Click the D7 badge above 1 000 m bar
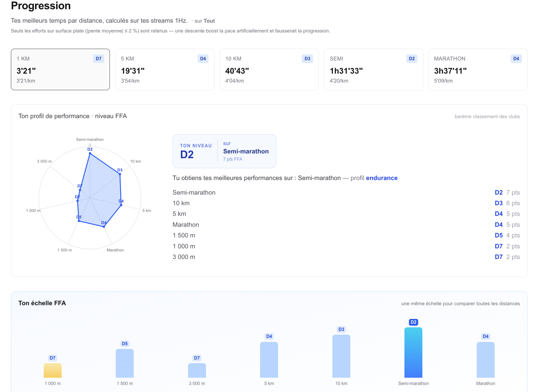Image resolution: width=537 pixels, height=392 pixels. pyautogui.click(x=53, y=358)
